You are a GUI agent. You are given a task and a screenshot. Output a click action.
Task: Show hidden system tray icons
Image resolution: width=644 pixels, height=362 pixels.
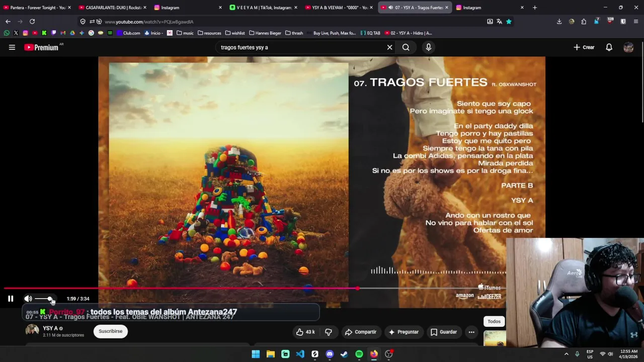click(566, 354)
